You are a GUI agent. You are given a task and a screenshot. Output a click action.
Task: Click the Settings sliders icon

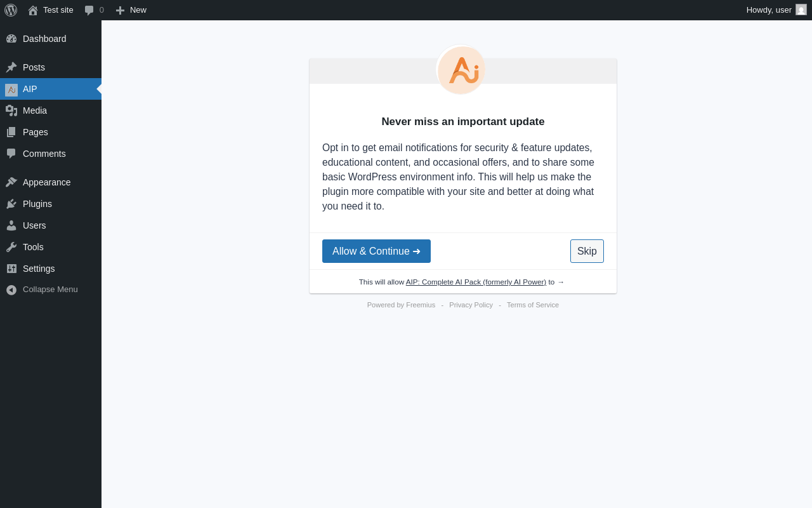point(11,269)
